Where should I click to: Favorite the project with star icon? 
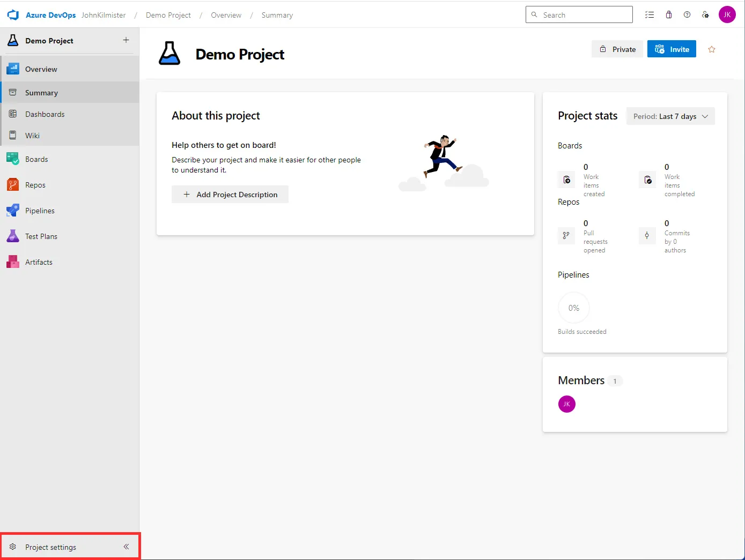tap(712, 49)
